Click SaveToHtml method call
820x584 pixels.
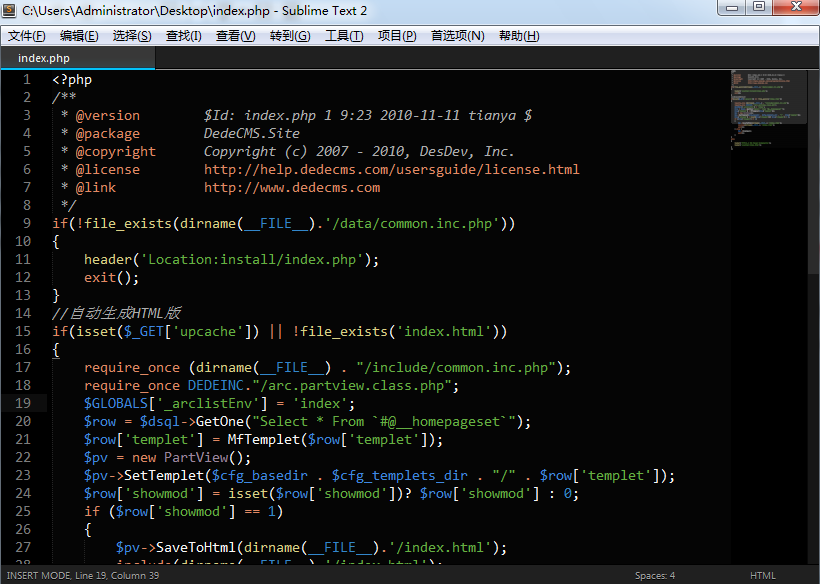(196, 547)
